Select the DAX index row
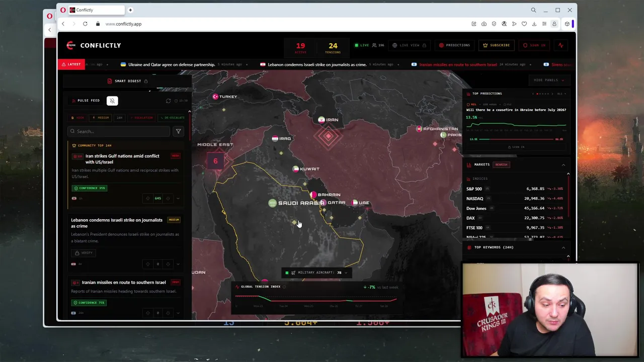Screen dimensions: 644x362 point(514,218)
